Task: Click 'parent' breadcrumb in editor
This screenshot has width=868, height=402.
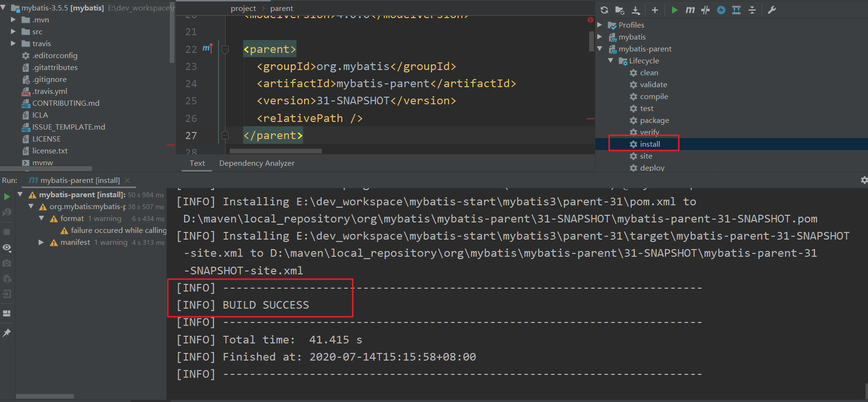Action: click(282, 8)
